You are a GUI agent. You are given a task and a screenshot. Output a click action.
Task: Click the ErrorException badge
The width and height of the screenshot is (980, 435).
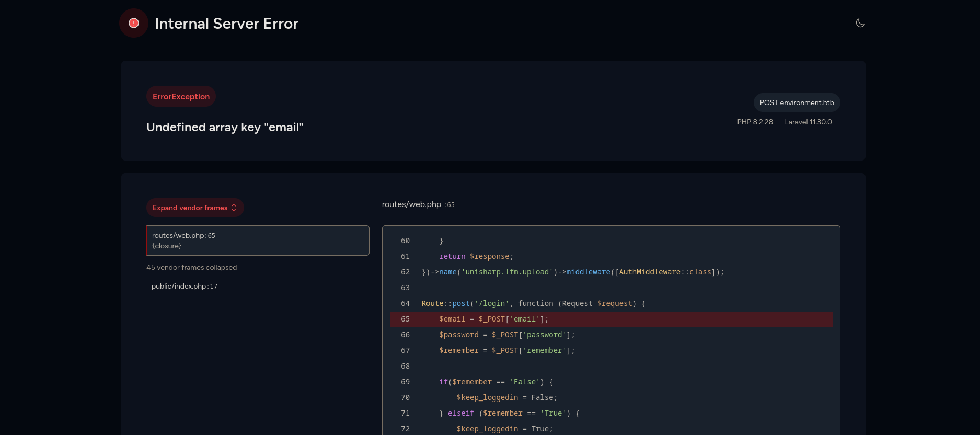(181, 97)
